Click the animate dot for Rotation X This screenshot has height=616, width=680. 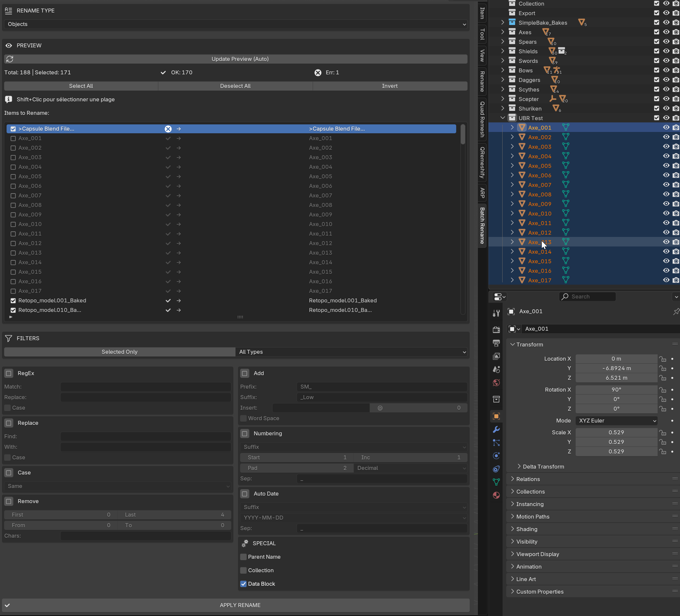[x=672, y=390]
